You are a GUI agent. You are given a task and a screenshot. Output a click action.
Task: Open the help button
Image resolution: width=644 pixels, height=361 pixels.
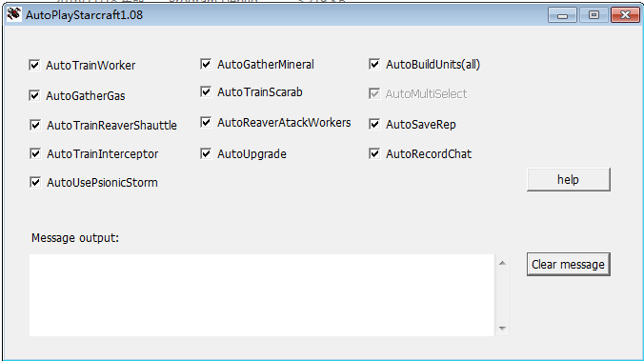pyautogui.click(x=569, y=179)
